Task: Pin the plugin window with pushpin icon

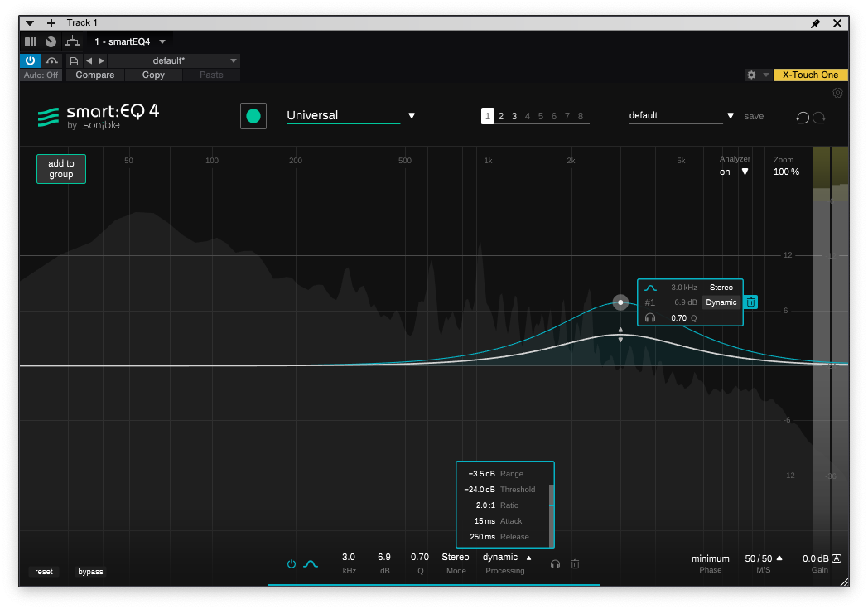Action: [x=815, y=23]
